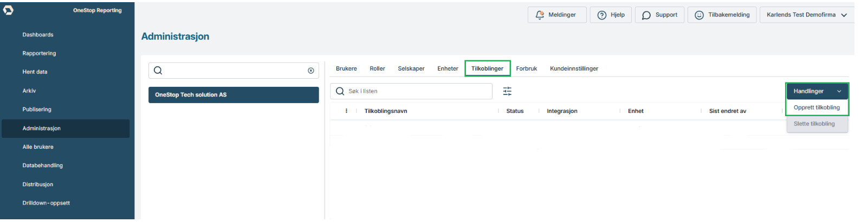Image resolution: width=868 pixels, height=222 pixels.
Task: Go to the Forbruk tab
Action: [527, 68]
